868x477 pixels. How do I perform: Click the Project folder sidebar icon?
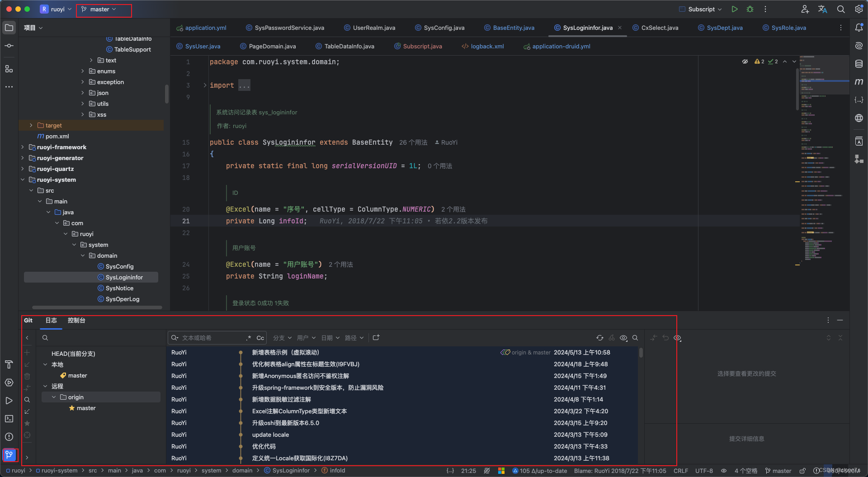9,28
